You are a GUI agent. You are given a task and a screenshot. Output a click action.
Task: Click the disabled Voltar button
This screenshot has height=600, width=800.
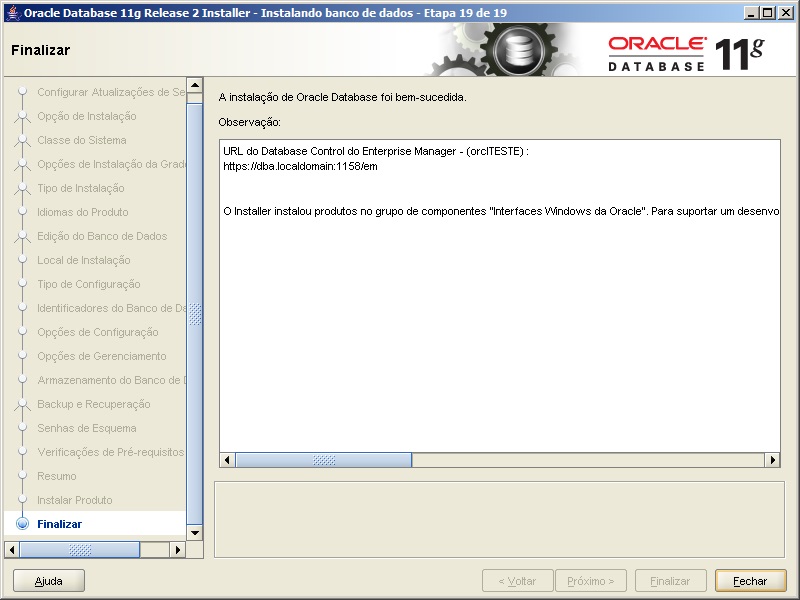coord(517,581)
